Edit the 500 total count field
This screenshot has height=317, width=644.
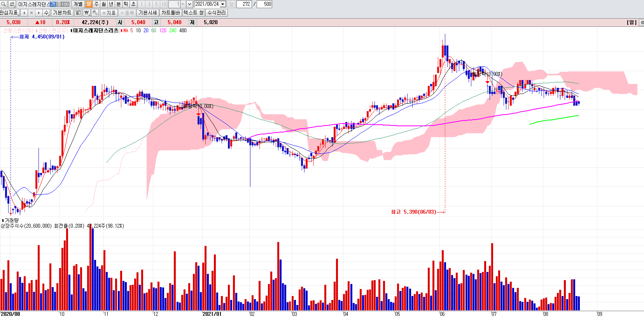[x=264, y=4]
